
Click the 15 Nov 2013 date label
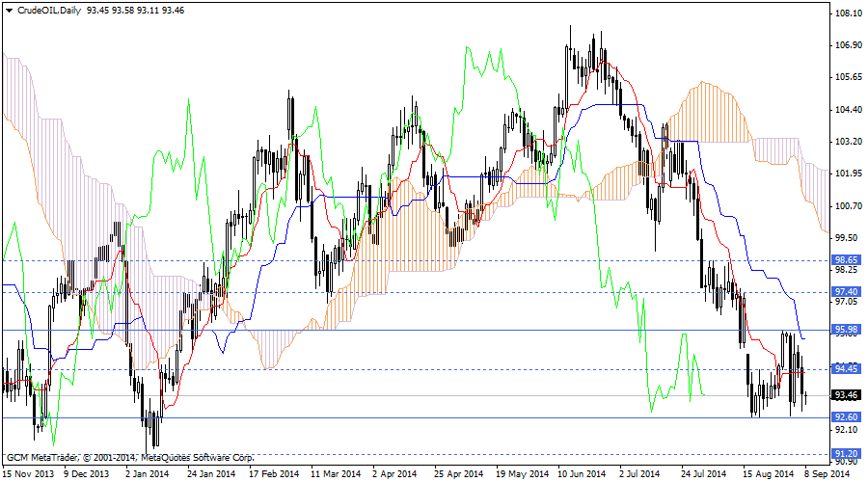(27, 473)
